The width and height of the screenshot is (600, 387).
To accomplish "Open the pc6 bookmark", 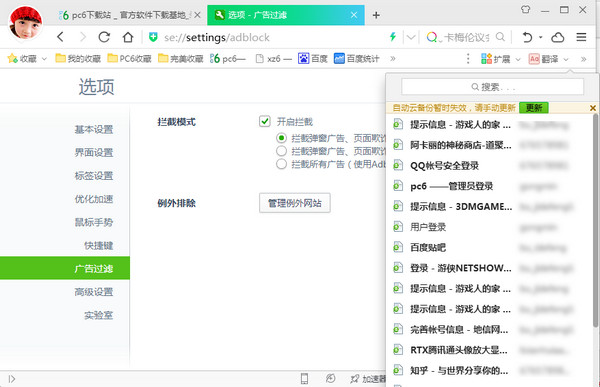I will click(x=228, y=59).
